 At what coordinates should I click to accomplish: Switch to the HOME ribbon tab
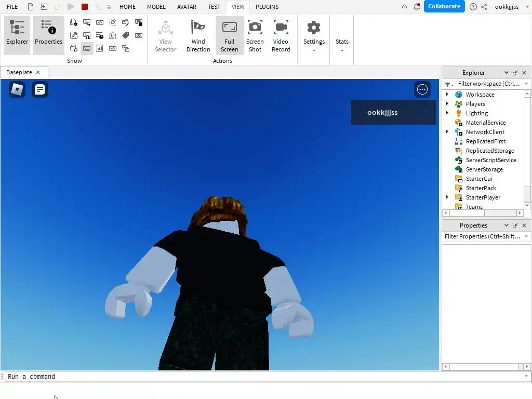point(128,7)
